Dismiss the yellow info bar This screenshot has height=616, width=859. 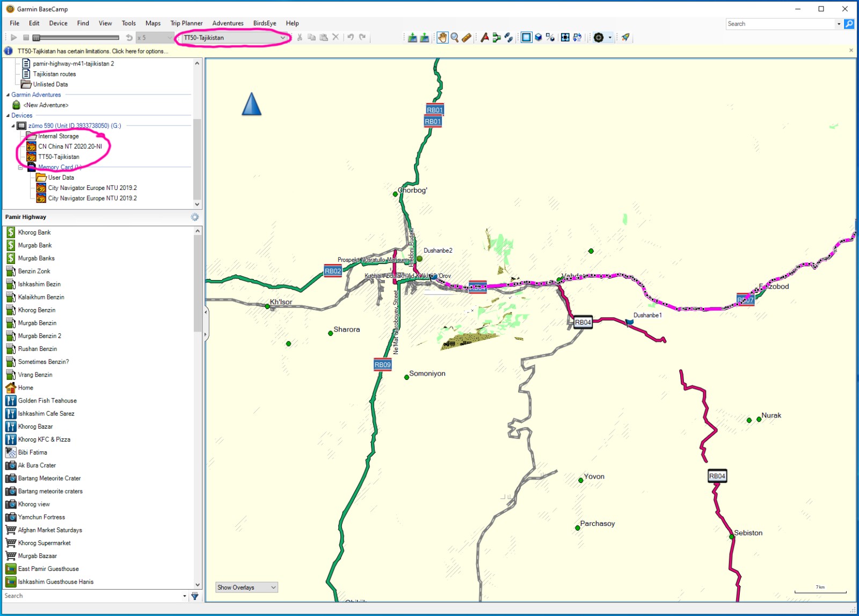click(851, 50)
